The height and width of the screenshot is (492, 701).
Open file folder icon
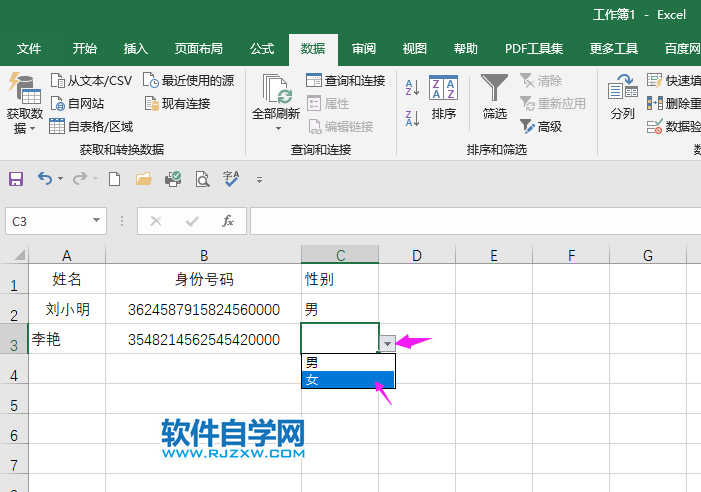click(144, 179)
